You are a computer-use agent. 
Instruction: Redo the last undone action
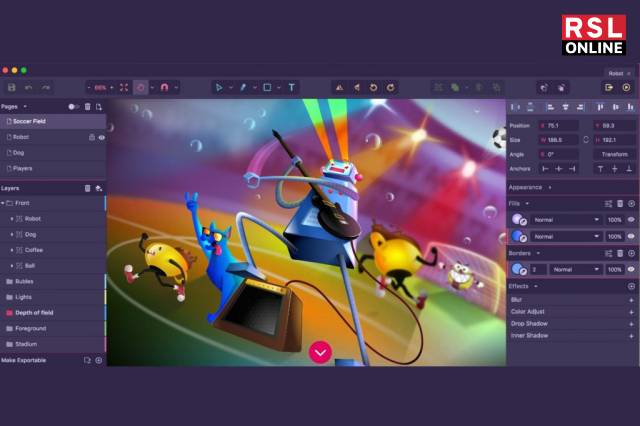(x=46, y=87)
